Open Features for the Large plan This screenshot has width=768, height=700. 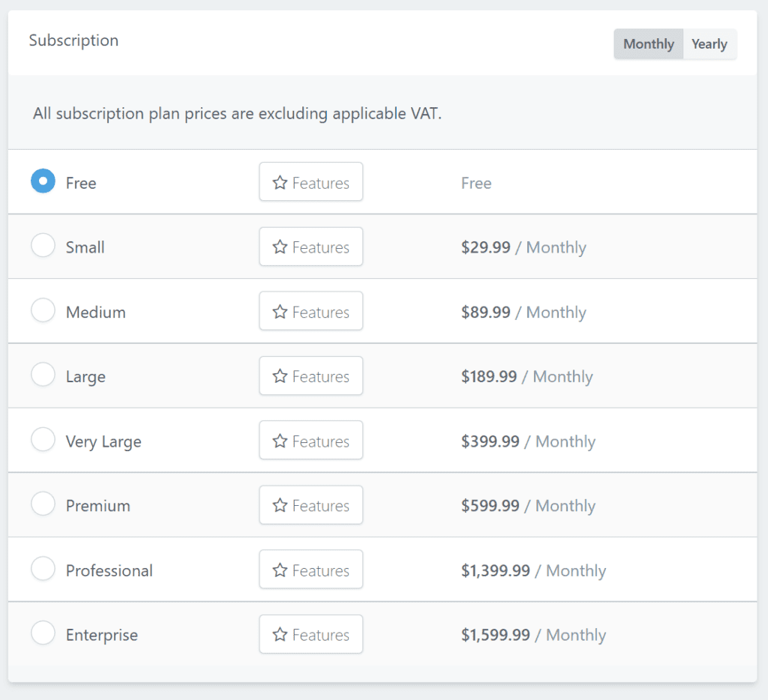(310, 375)
